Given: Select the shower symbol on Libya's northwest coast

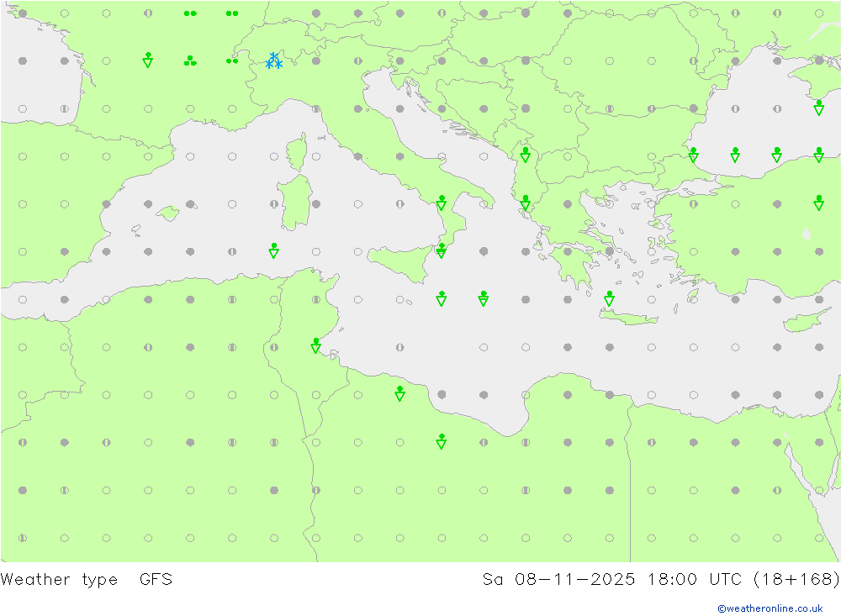Looking at the screenshot, I should point(399,393).
